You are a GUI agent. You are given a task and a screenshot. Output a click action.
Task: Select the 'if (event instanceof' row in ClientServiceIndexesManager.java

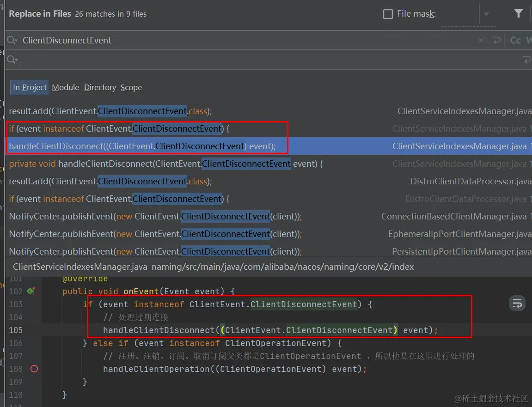point(269,128)
